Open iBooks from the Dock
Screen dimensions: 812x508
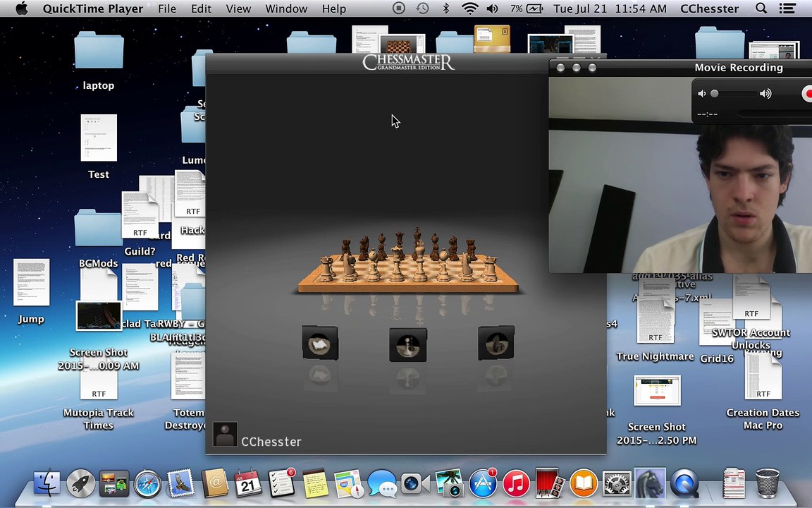tap(583, 483)
